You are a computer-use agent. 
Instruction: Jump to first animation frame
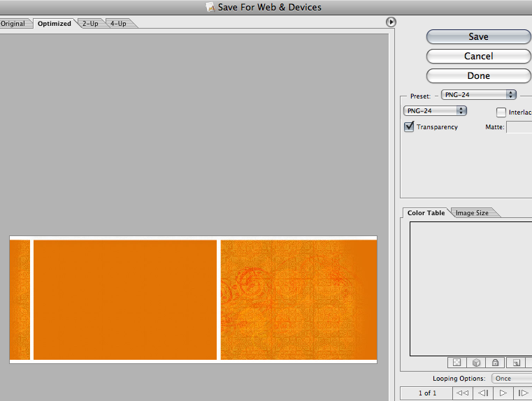point(462,393)
